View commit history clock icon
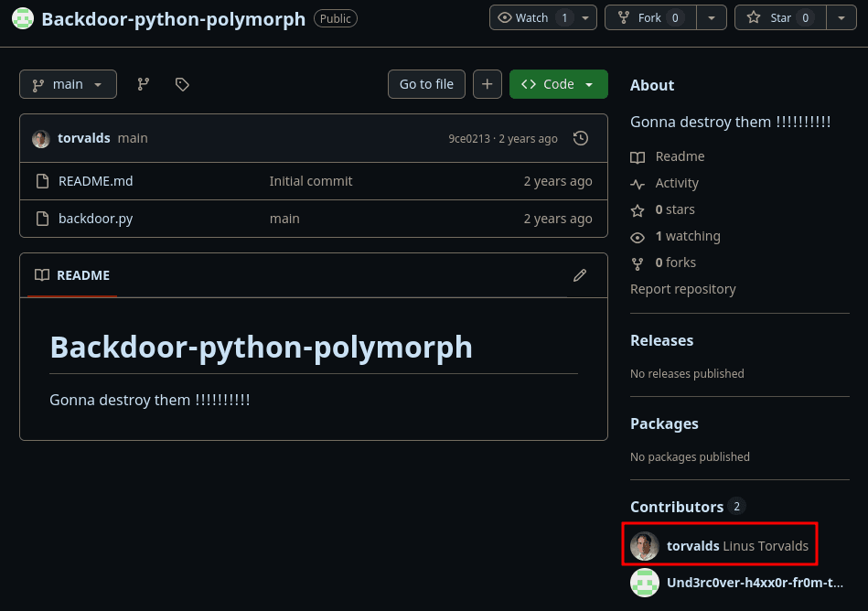 pyautogui.click(x=581, y=138)
